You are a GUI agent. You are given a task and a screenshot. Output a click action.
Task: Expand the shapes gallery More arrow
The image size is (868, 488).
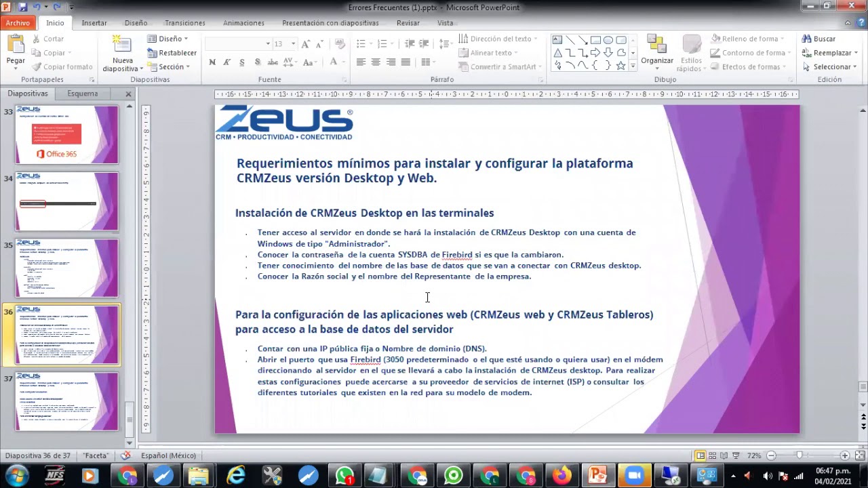click(x=633, y=66)
